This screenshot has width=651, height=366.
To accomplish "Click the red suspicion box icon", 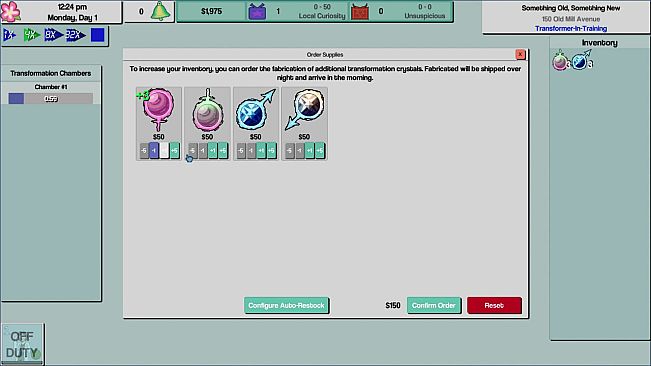I will point(360,12).
